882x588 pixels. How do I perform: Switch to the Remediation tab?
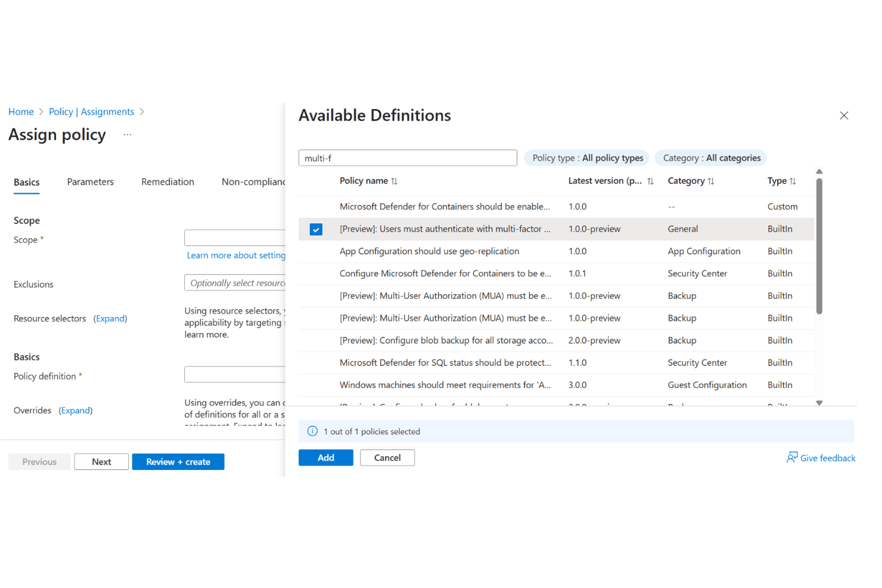click(x=167, y=182)
